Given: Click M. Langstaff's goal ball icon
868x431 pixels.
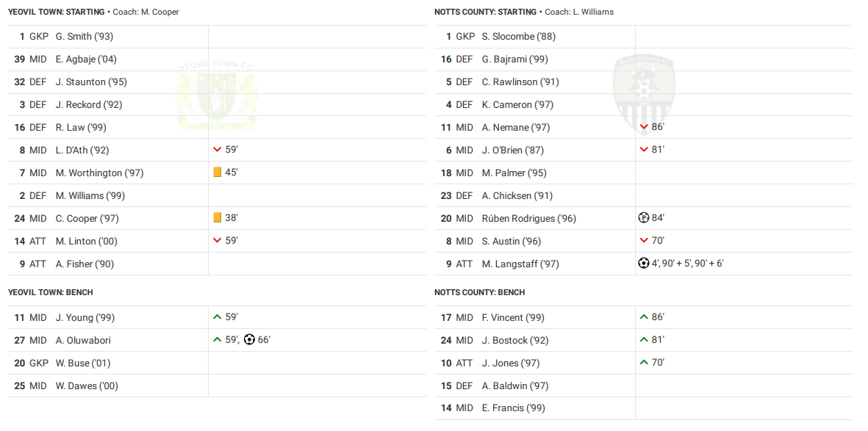Looking at the screenshot, I should tap(644, 264).
